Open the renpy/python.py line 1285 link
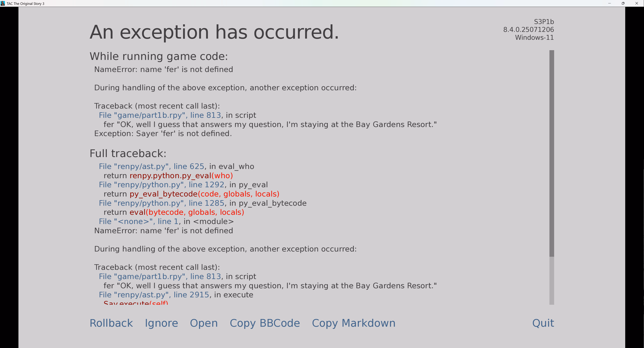This screenshot has width=644, height=348. (162, 203)
